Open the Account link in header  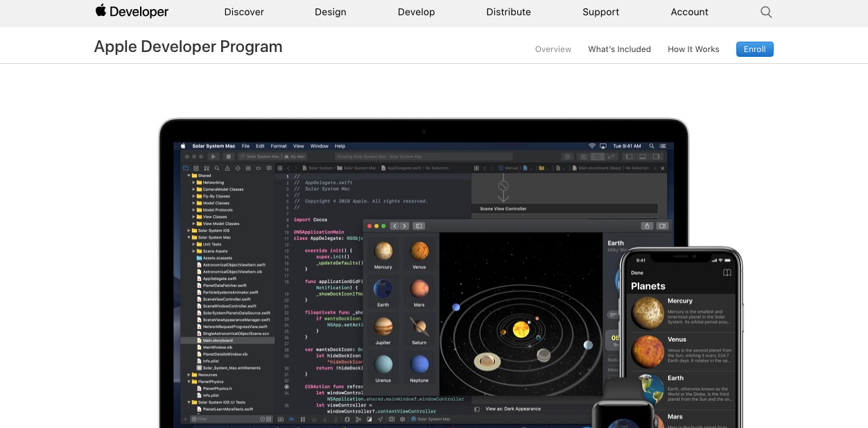(x=689, y=12)
